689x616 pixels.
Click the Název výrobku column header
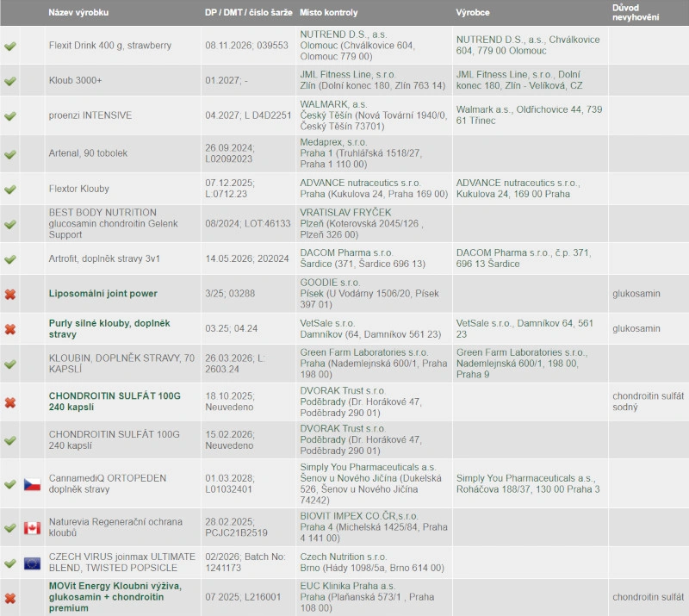pos(78,13)
